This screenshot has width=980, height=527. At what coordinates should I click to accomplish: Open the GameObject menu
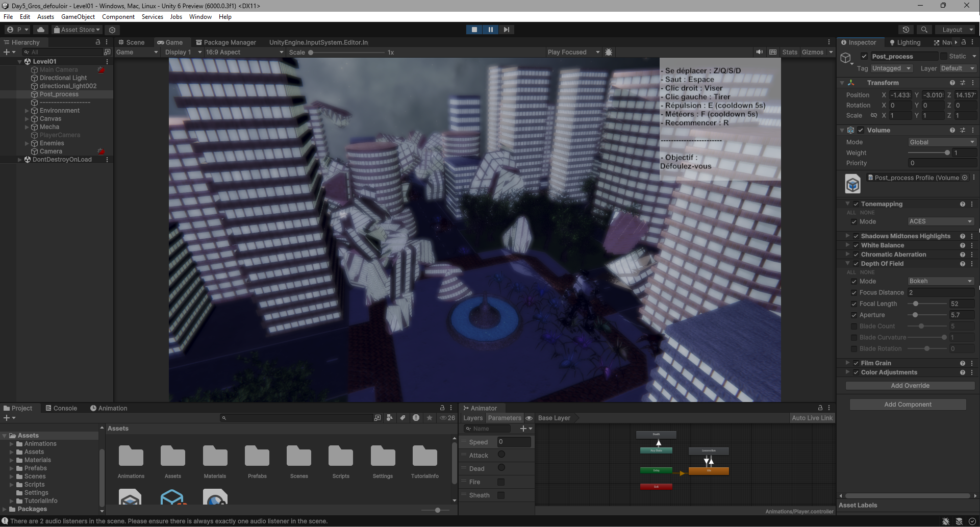pos(78,17)
